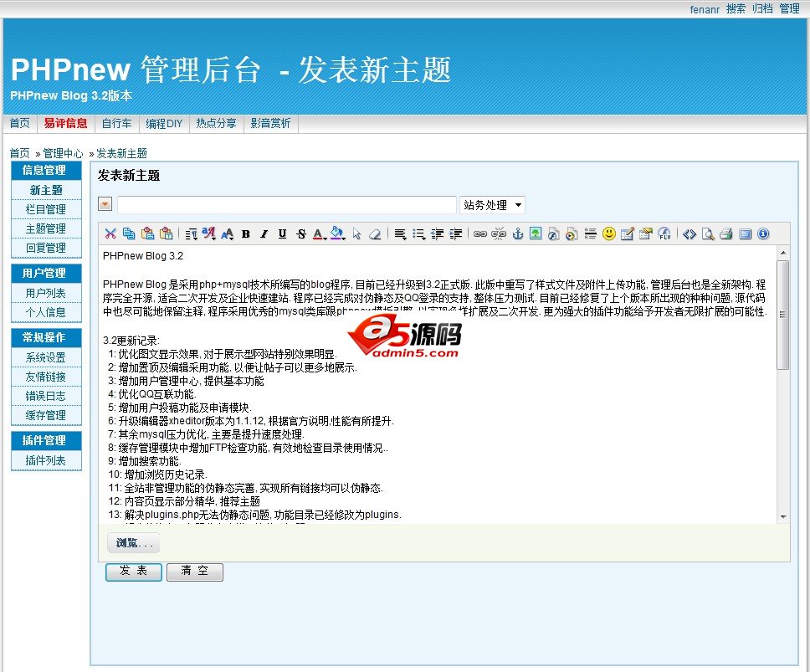Open the 影音赏析 navigation tab
The height and width of the screenshot is (672, 810).
click(x=270, y=124)
